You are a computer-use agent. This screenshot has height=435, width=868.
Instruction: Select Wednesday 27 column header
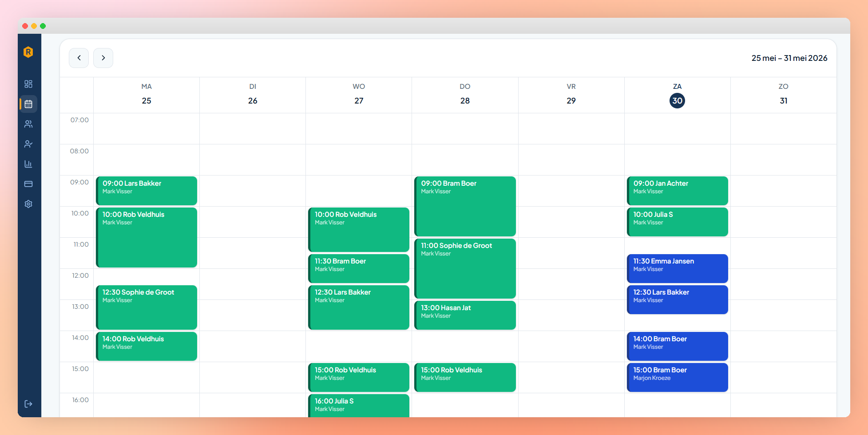click(x=359, y=94)
